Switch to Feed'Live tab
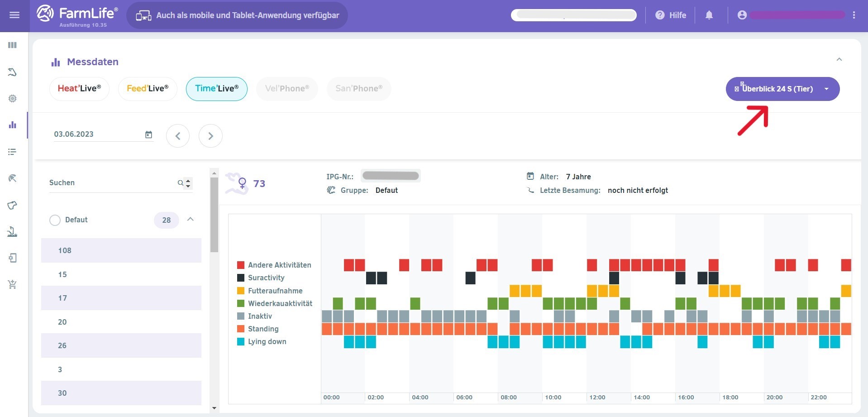The width and height of the screenshot is (868, 417). coord(148,89)
